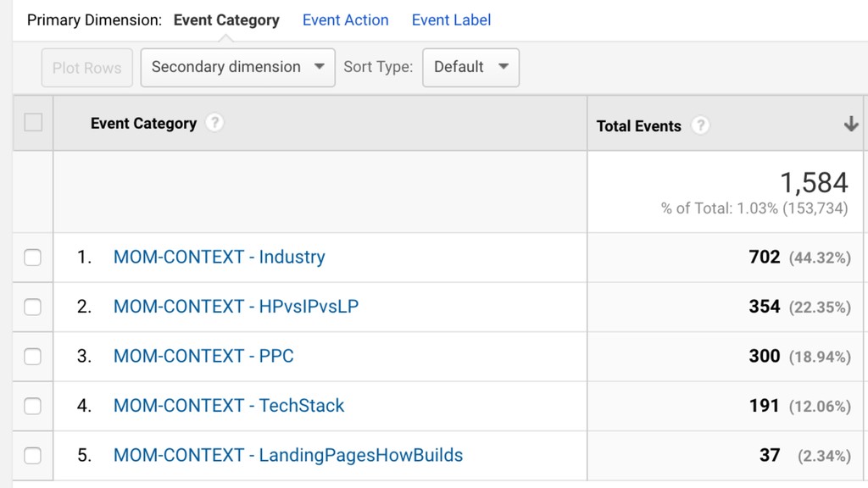Select the 702 events count
Viewport: 868px width, 488px height.
point(765,257)
